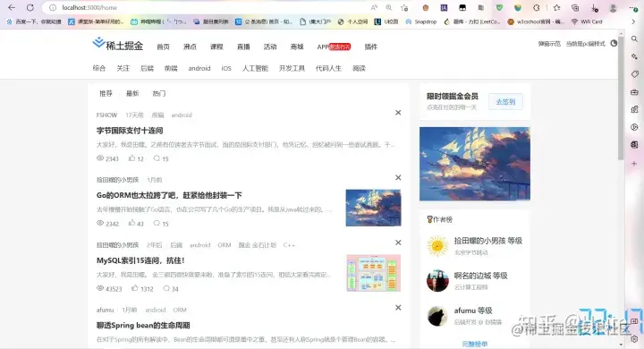Toggle the dark mode icon in the header
This screenshot has width=644, height=349.
(x=614, y=43)
